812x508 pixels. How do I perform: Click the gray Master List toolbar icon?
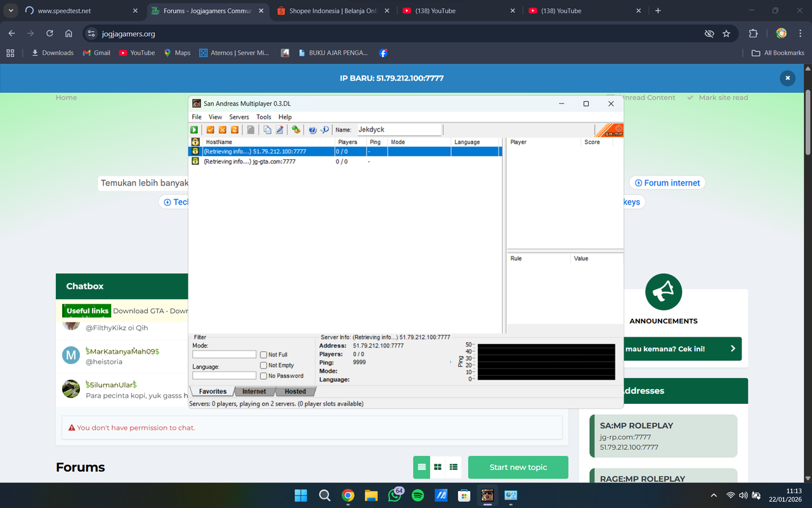click(x=251, y=130)
